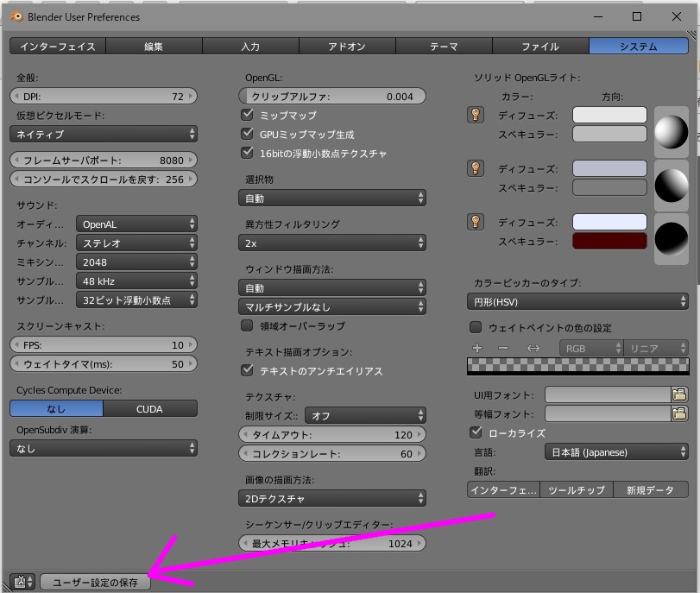Open 画像の描画方法 2Dテクスチャ dropdown
The height and width of the screenshot is (593, 700).
point(332,498)
